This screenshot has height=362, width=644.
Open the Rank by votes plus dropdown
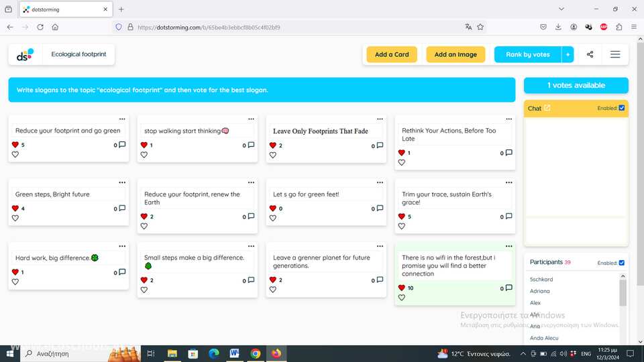568,54
